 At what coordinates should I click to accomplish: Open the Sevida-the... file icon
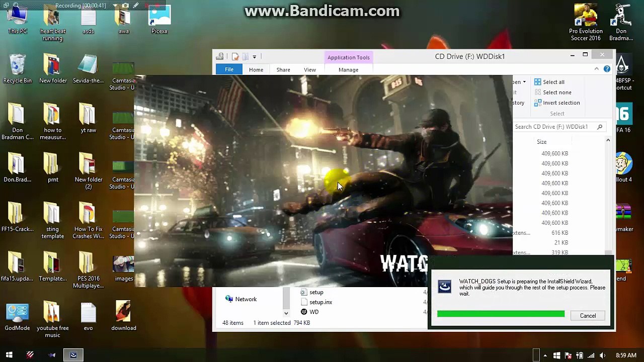88,69
